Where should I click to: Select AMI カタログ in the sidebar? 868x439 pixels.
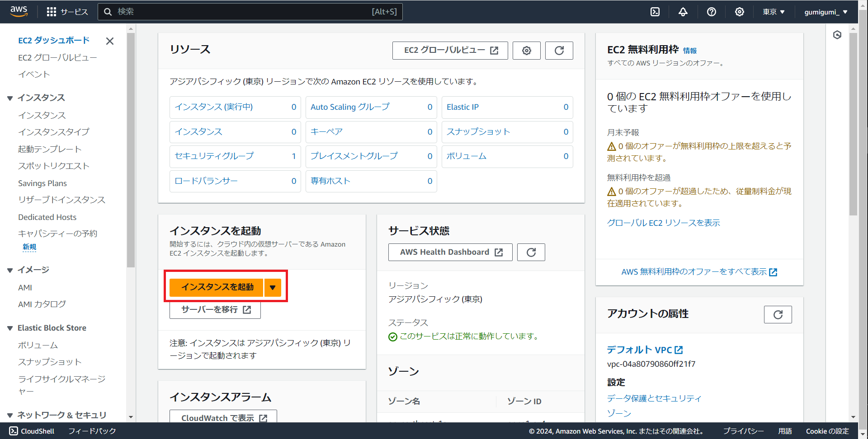pos(42,304)
